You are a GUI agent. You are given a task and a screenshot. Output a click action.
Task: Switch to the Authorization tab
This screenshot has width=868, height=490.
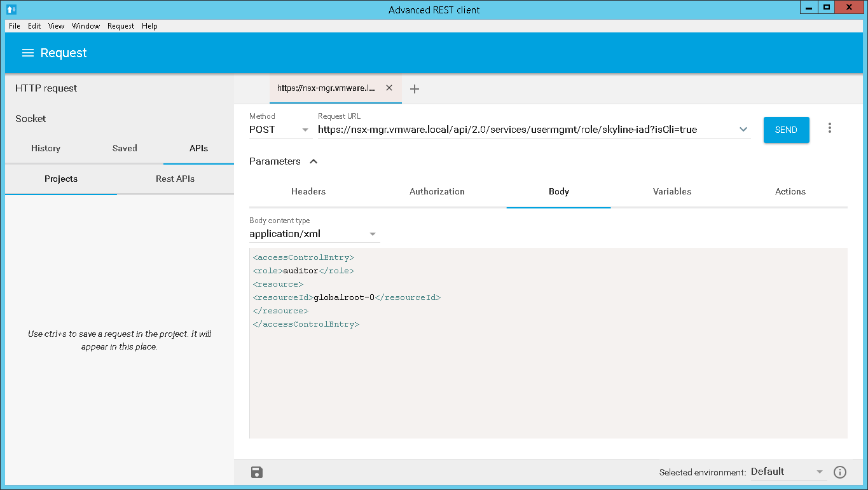pos(437,191)
